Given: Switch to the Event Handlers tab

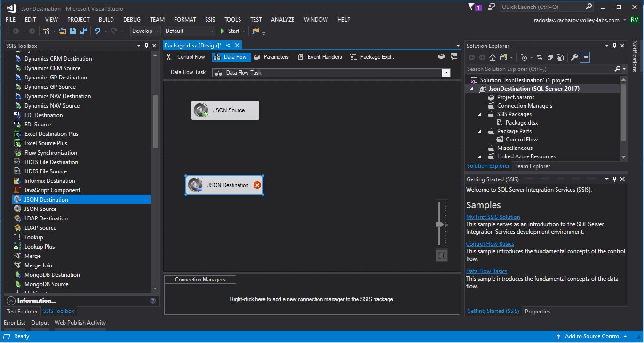Looking at the screenshot, I should click(320, 57).
